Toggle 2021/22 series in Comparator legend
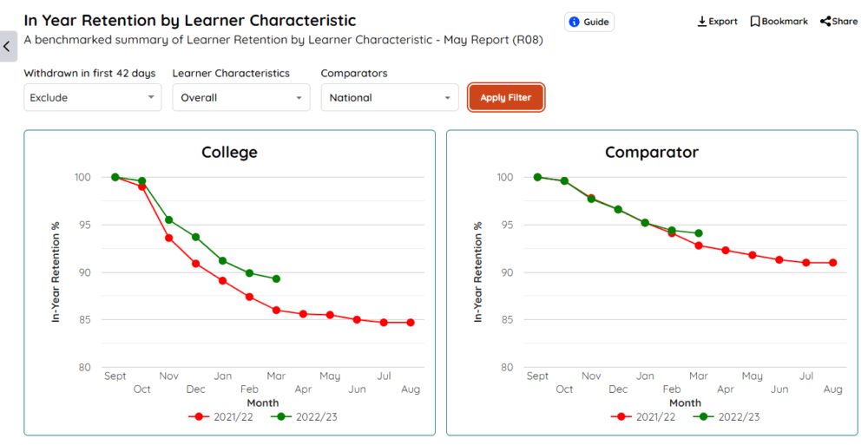 point(648,416)
